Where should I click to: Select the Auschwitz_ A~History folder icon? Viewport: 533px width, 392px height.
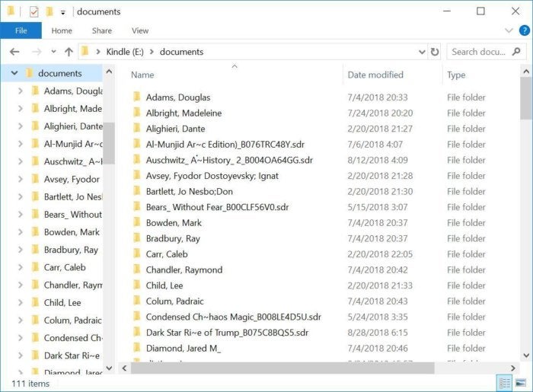pos(137,159)
